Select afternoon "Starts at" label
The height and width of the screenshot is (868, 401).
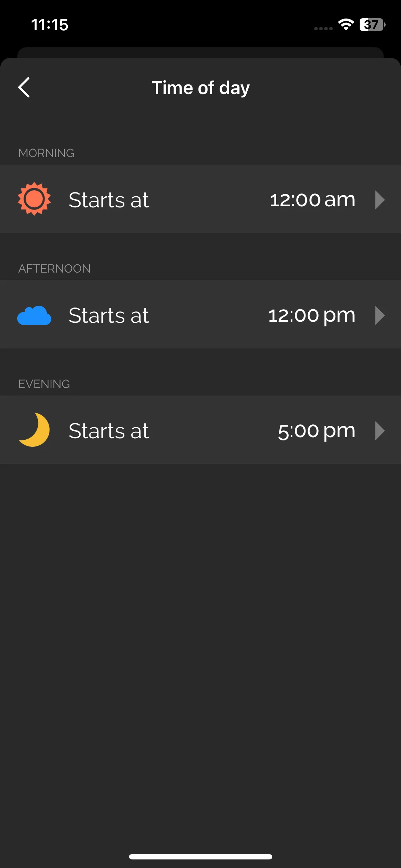(109, 315)
